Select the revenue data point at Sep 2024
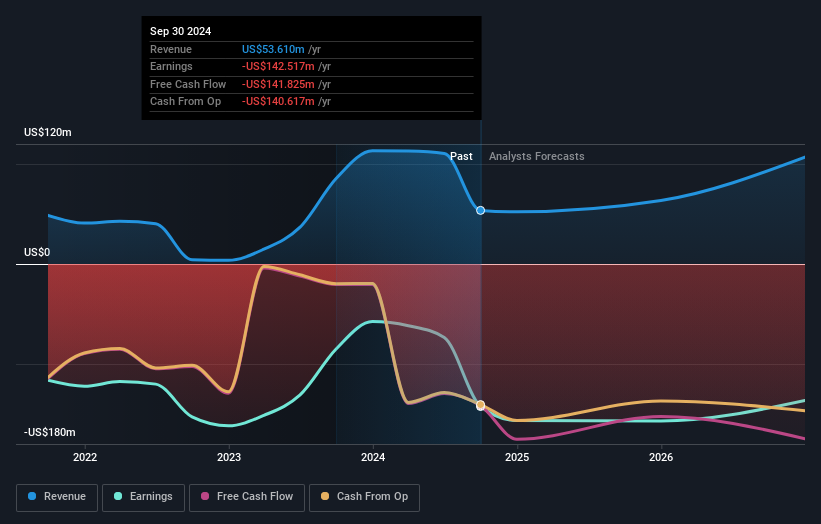821x524 pixels. coord(481,210)
